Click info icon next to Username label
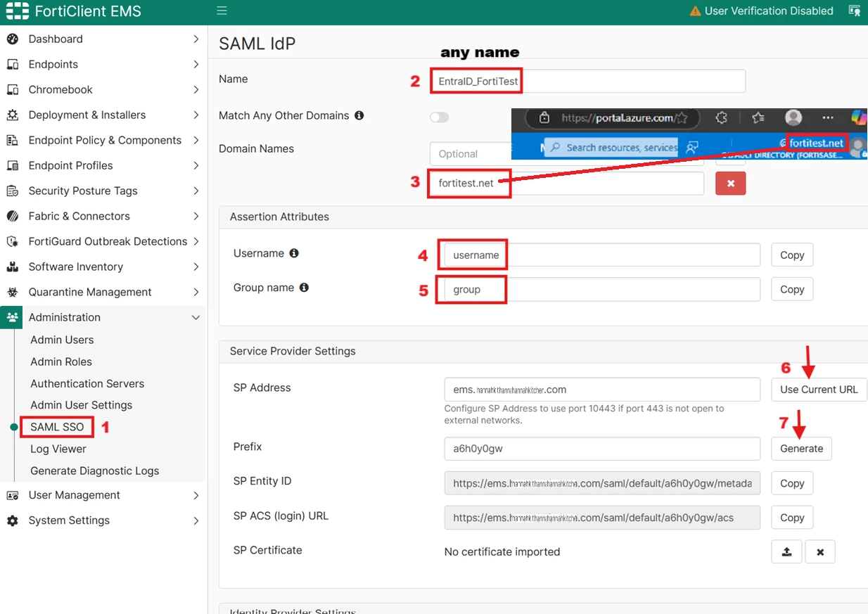 click(x=294, y=253)
